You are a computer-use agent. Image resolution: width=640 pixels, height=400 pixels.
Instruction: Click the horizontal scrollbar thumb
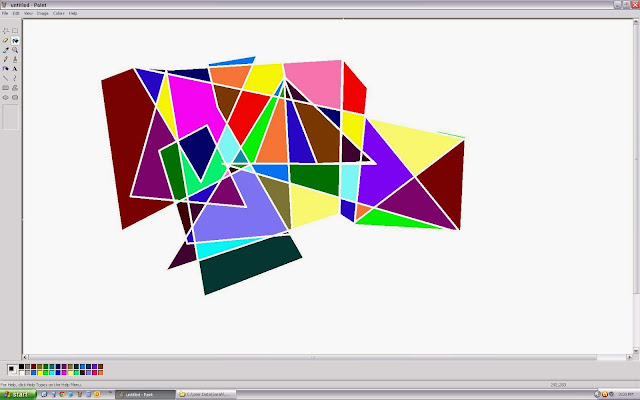click(x=313, y=357)
